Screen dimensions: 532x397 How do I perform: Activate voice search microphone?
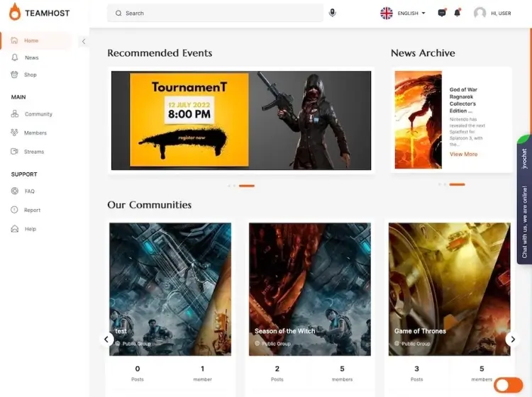333,13
